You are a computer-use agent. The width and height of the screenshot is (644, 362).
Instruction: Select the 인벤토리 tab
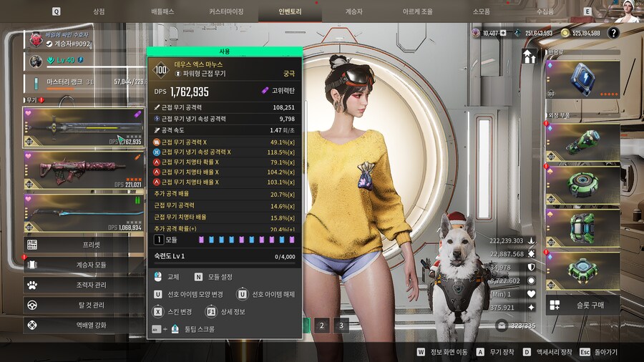[290, 11]
